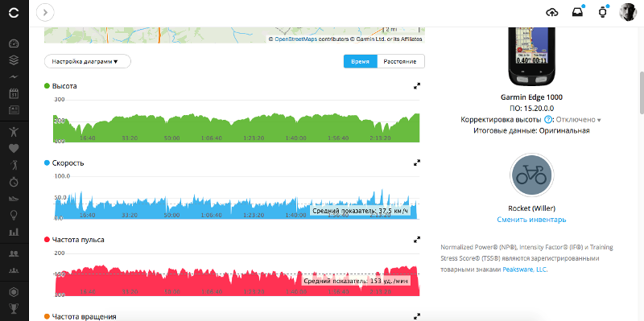Screen dimensions: 644x321
Task: Open the light bulb Insights icon
Action: [x=14, y=215]
